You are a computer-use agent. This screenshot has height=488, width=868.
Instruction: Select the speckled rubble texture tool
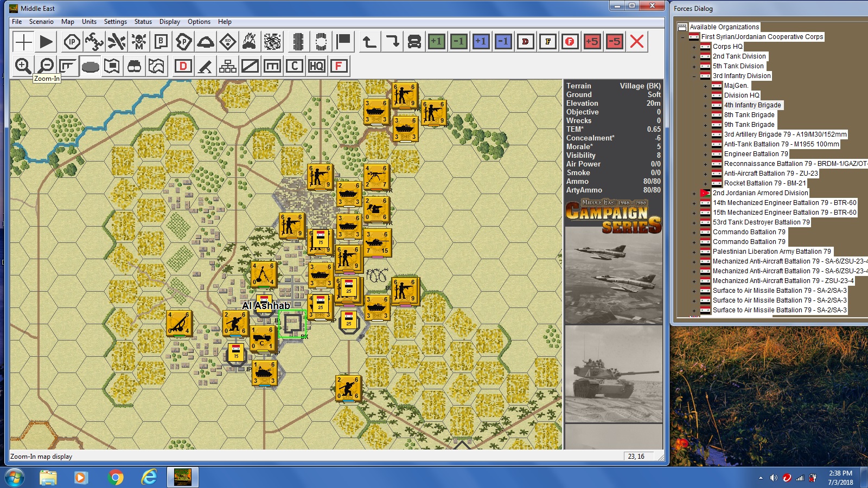pos(272,41)
